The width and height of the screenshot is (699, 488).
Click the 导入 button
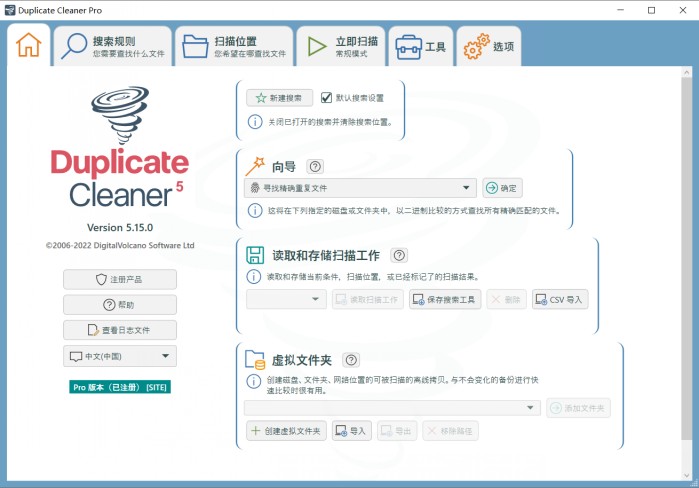pos(352,431)
